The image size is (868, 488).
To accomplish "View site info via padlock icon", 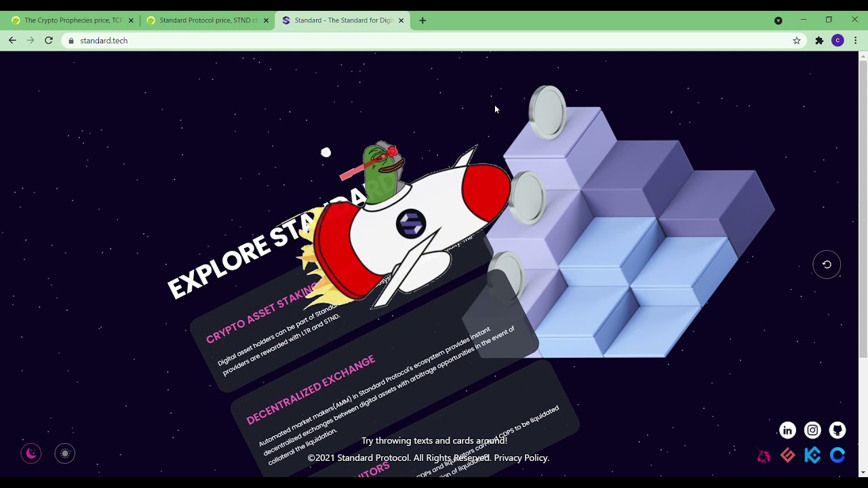I will (71, 41).
